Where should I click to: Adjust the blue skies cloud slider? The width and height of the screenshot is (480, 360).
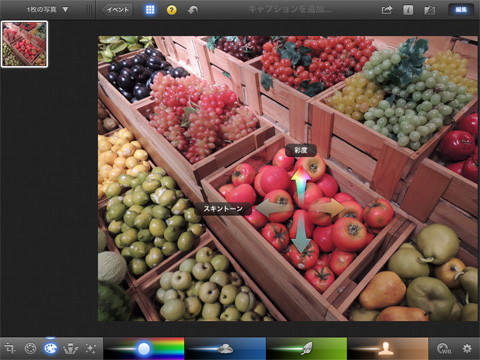pyautogui.click(x=225, y=349)
